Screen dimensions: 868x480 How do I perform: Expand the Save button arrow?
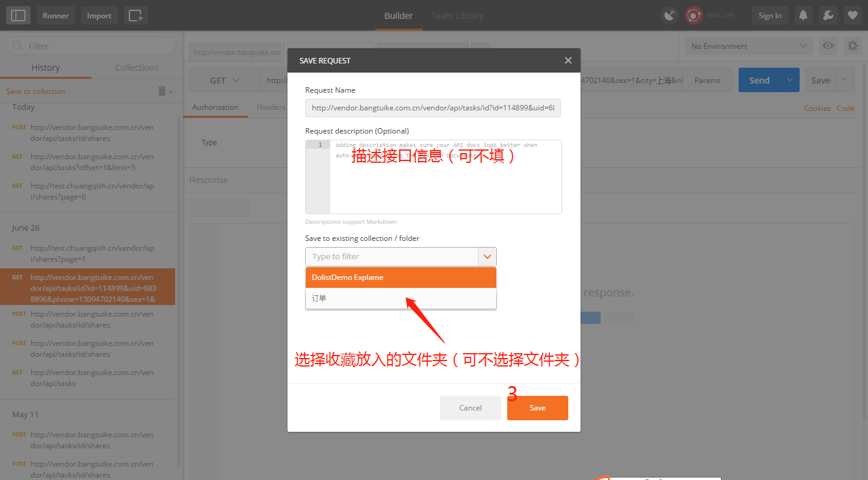tap(845, 80)
